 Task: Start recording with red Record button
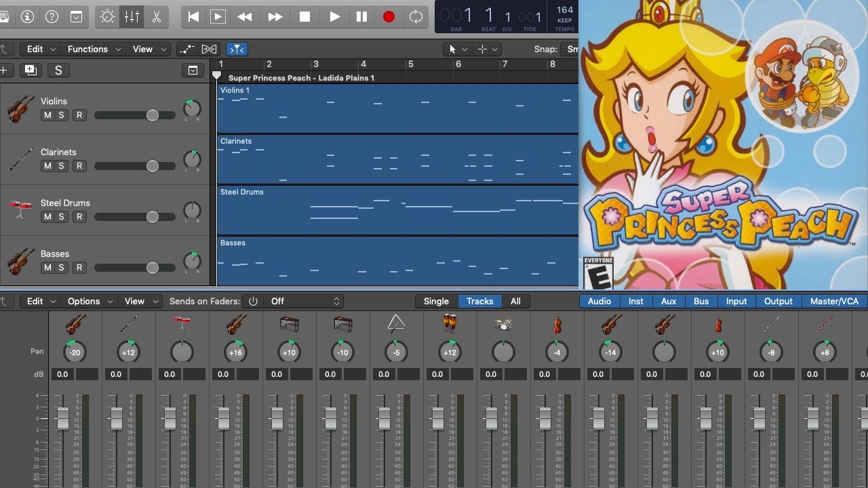(389, 17)
